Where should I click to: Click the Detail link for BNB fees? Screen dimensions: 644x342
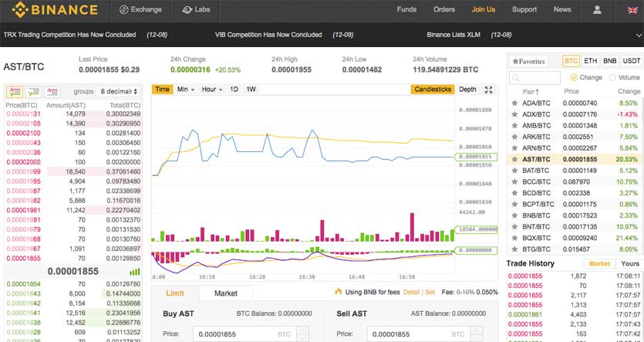tap(411, 293)
